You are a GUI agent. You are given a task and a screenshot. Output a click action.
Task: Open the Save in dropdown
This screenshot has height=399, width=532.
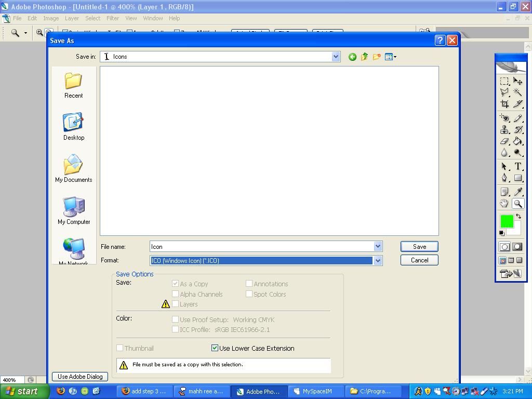(x=336, y=57)
